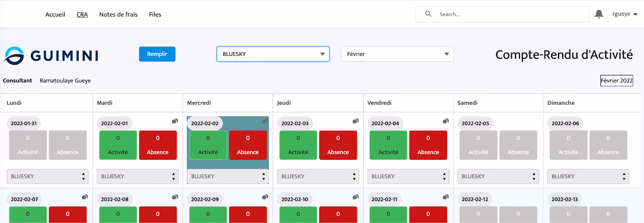Open project select for 2022-01-31

tap(47, 176)
